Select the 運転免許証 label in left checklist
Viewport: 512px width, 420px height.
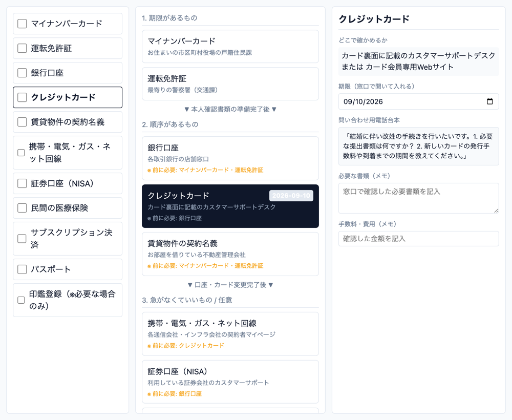pyautogui.click(x=51, y=48)
